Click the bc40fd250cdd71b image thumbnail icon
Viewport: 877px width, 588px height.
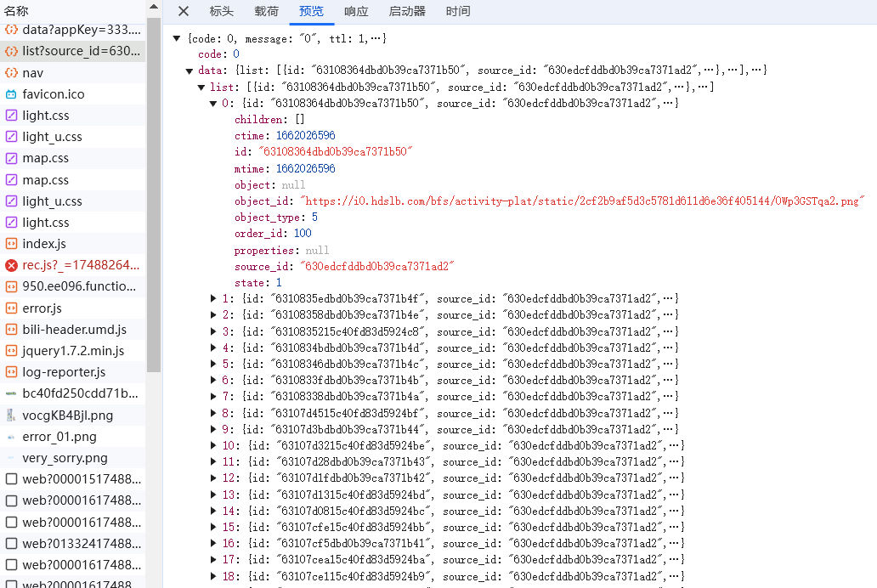click(x=11, y=393)
